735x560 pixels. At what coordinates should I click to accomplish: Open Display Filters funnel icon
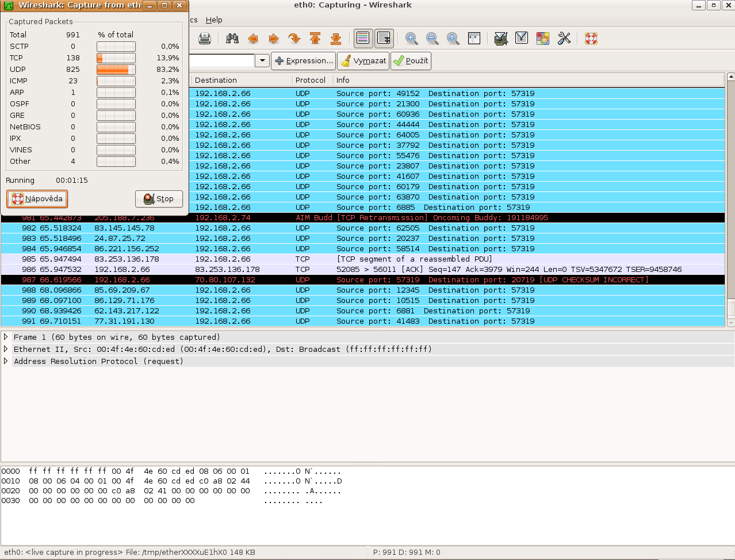[x=522, y=39]
